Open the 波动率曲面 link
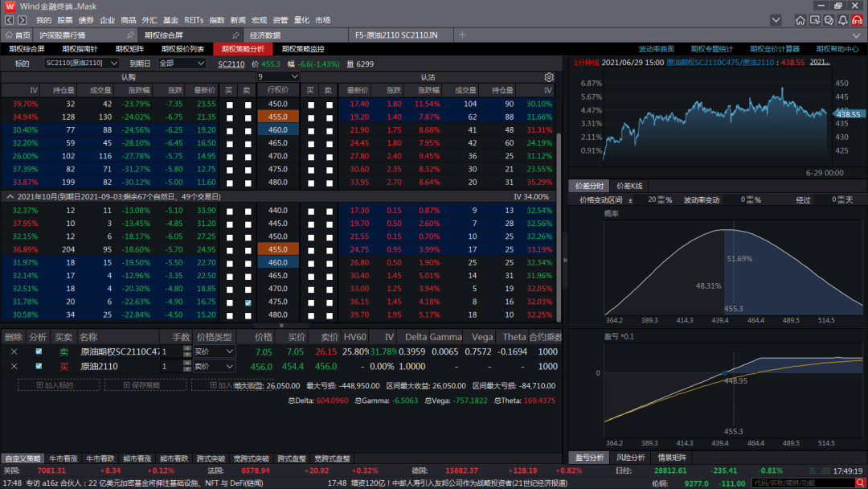 [656, 49]
